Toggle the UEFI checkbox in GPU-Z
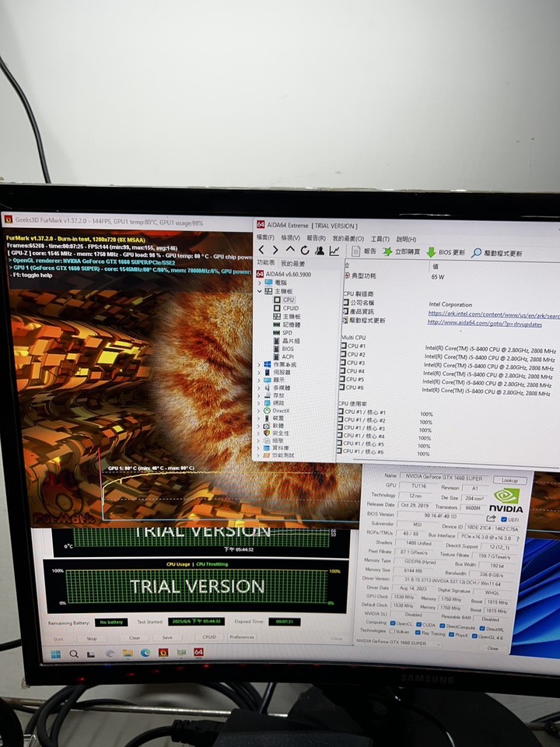The image size is (560, 747). pyautogui.click(x=504, y=520)
